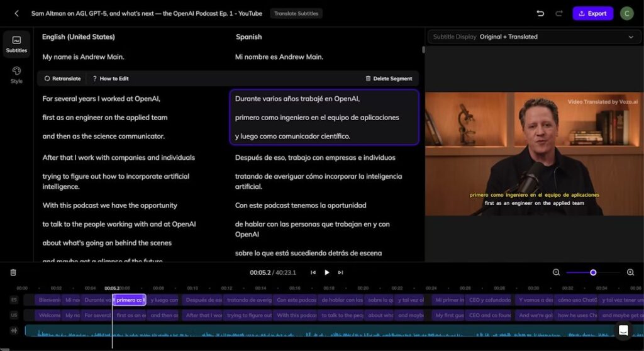Click Delete Segment
The height and width of the screenshot is (351, 644).
389,79
